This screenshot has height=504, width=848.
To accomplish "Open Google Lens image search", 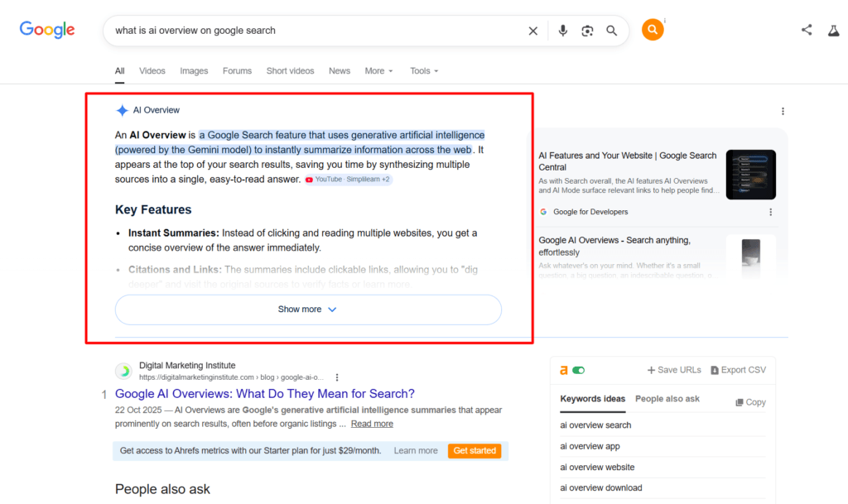I will click(587, 31).
